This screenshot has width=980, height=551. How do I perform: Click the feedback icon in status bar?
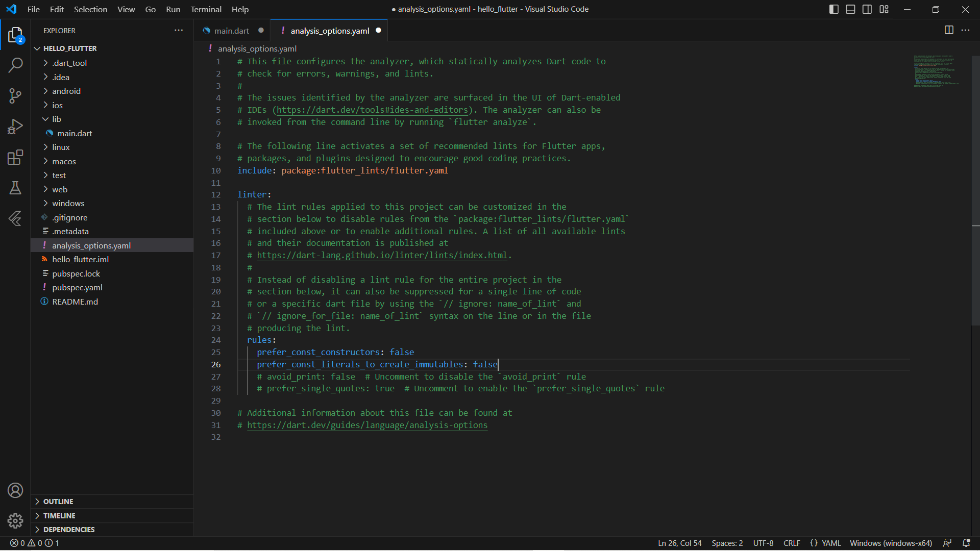(947, 543)
